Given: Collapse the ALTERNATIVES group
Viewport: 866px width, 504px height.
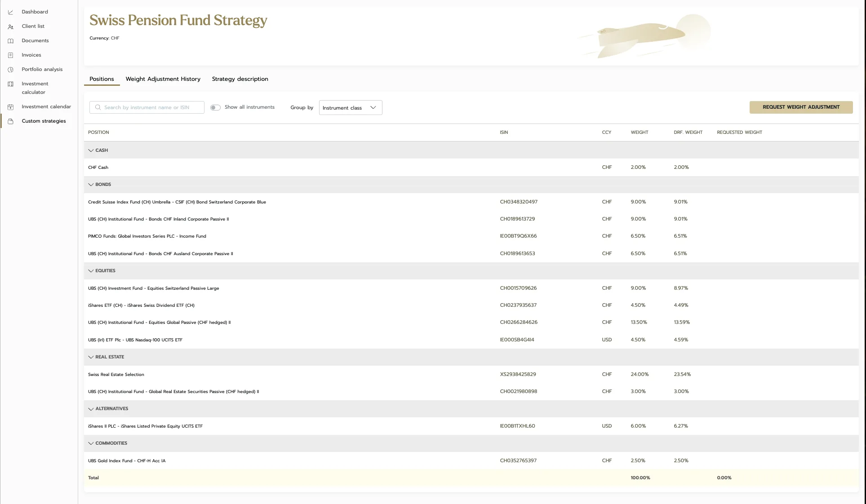Looking at the screenshot, I should click(91, 409).
